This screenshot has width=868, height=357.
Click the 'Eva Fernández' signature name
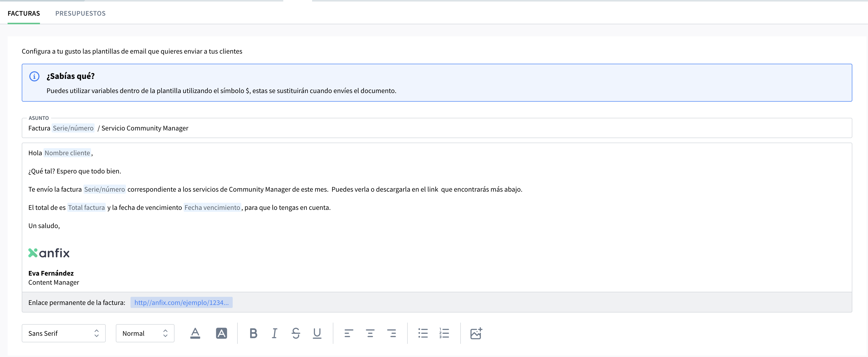pos(51,273)
